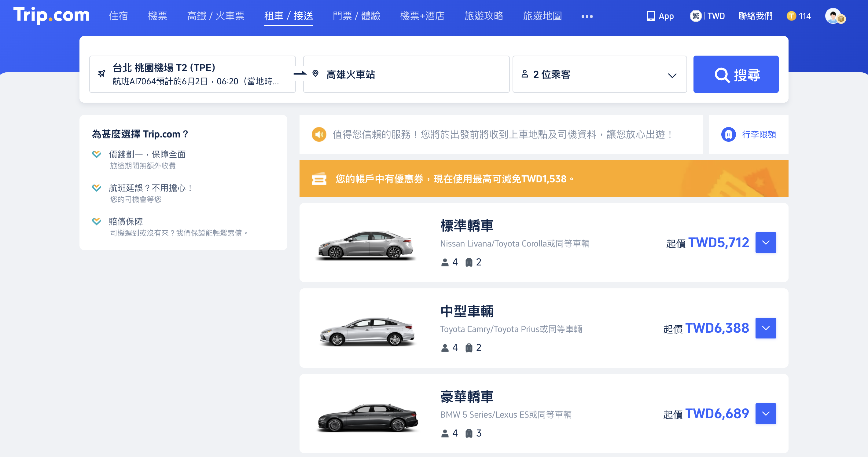The image size is (868, 457).
Task: Click the luggage icon beside 行李限額
Action: (x=728, y=134)
